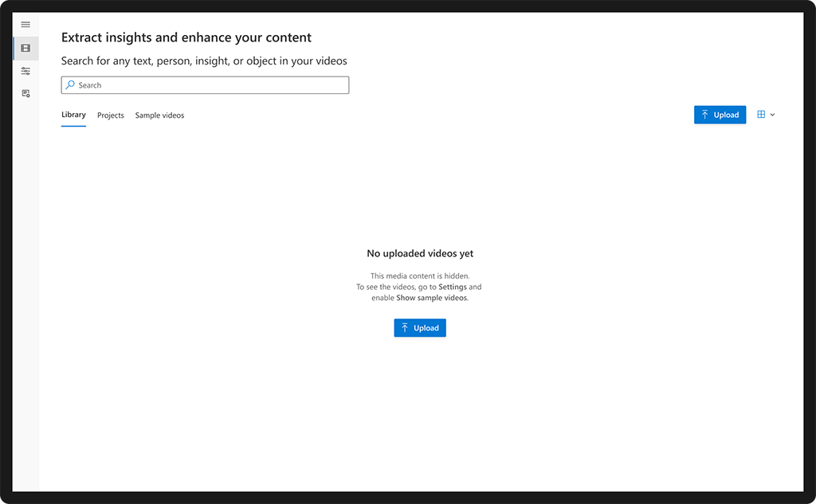The height and width of the screenshot is (504, 816).
Task: Select the Library tab
Action: [x=73, y=115]
